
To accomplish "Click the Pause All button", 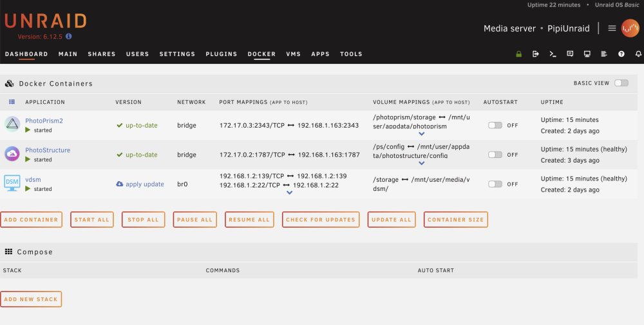I will point(194,220).
